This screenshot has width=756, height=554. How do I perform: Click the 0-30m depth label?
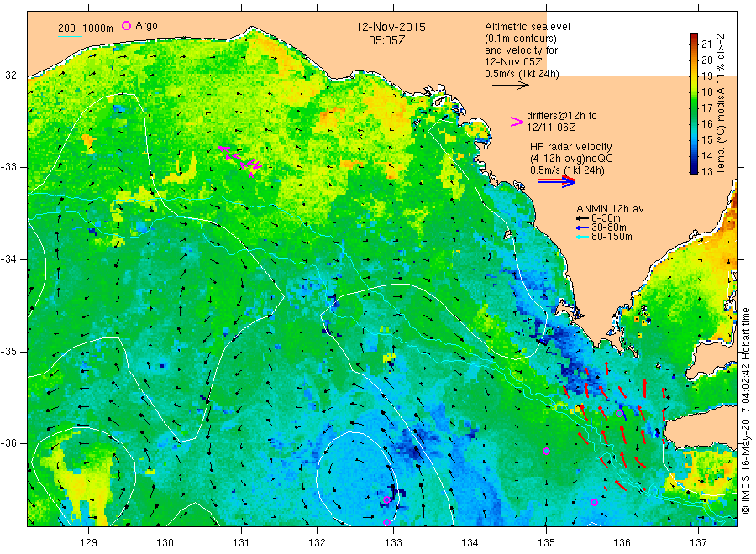coord(606,218)
